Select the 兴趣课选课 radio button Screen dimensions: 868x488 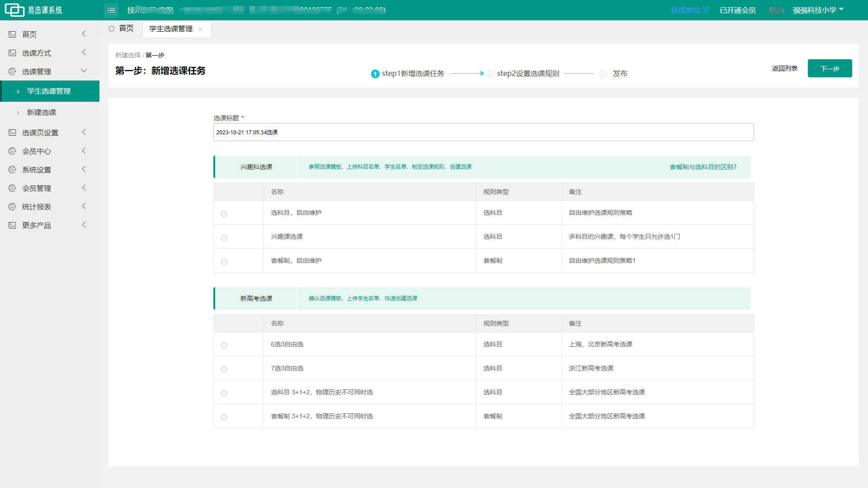(224, 237)
